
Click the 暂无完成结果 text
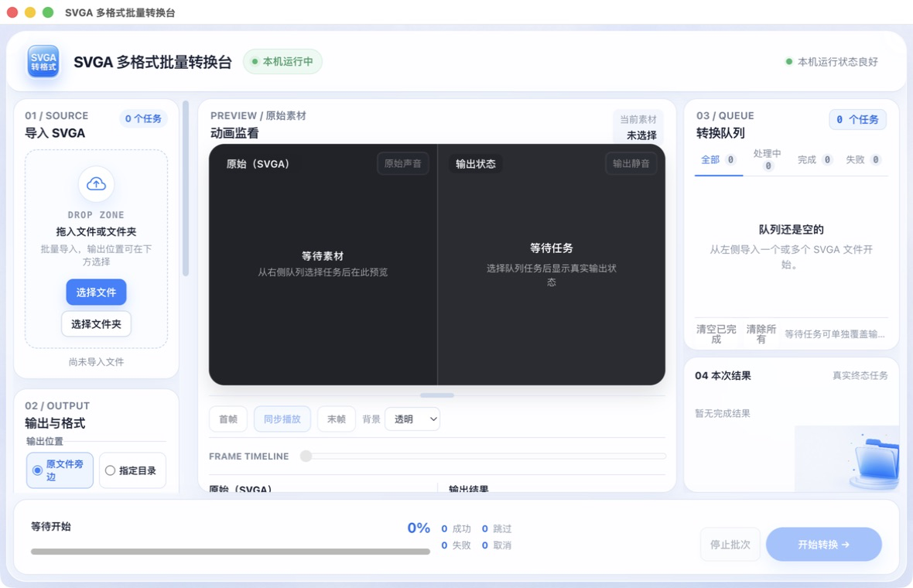723,413
